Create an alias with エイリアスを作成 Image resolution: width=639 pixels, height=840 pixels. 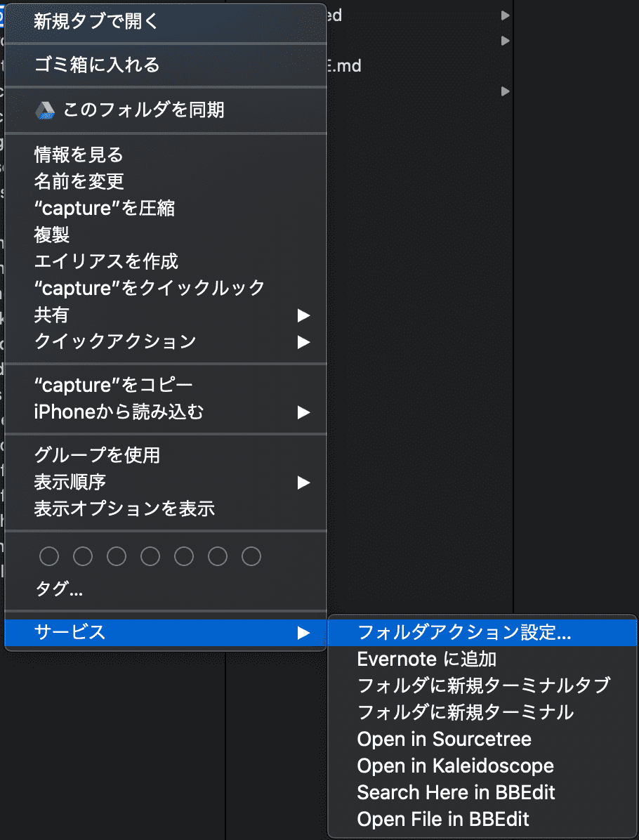(106, 261)
